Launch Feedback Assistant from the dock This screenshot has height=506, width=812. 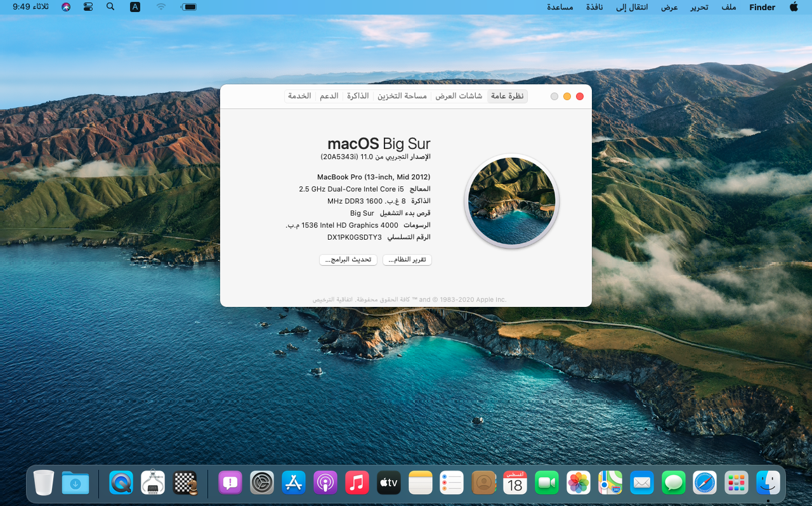(230, 483)
